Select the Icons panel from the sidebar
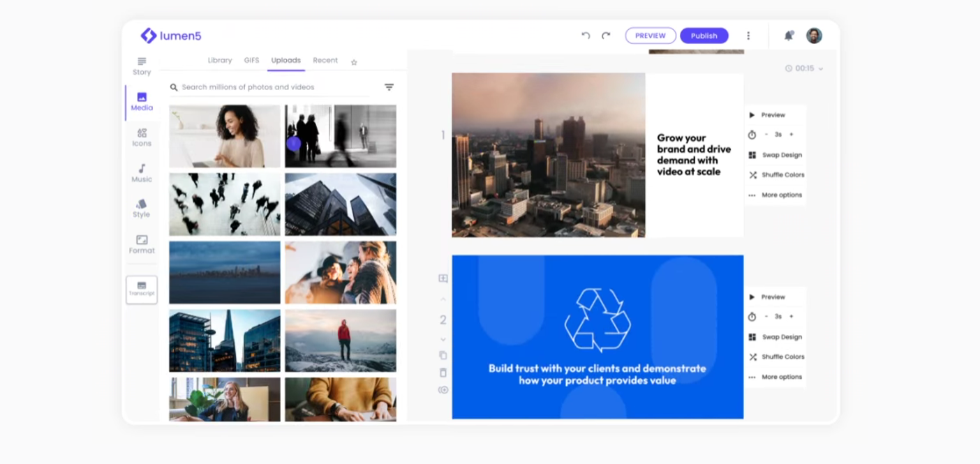This screenshot has width=980, height=464. (141, 137)
